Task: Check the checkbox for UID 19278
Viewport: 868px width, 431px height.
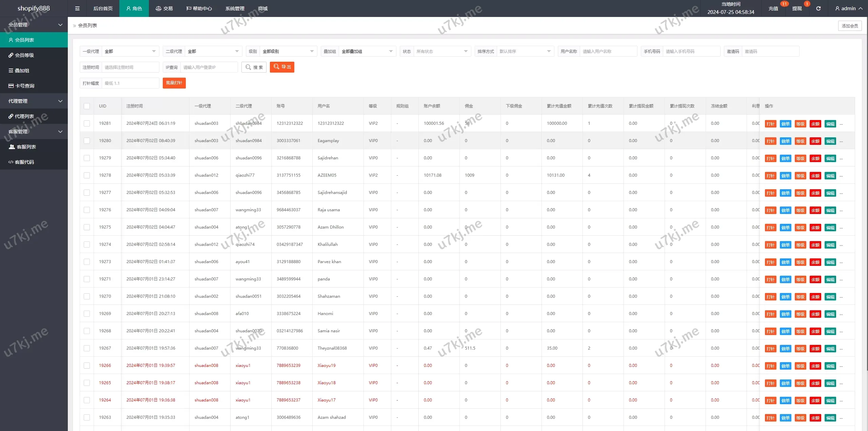Action: point(87,175)
